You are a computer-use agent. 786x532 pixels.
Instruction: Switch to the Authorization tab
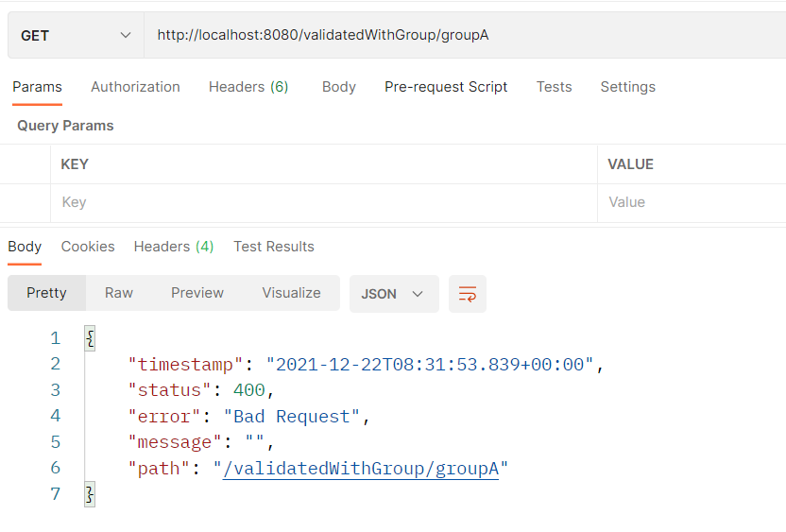[135, 87]
